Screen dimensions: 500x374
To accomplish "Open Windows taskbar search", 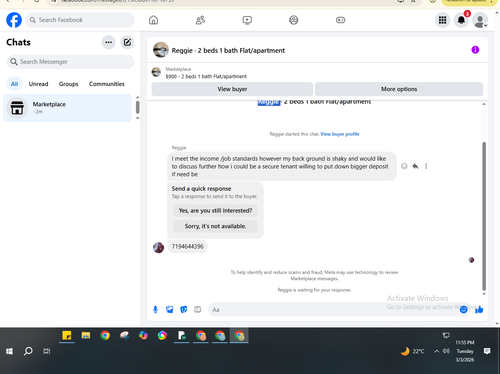I will pyautogui.click(x=28, y=351).
